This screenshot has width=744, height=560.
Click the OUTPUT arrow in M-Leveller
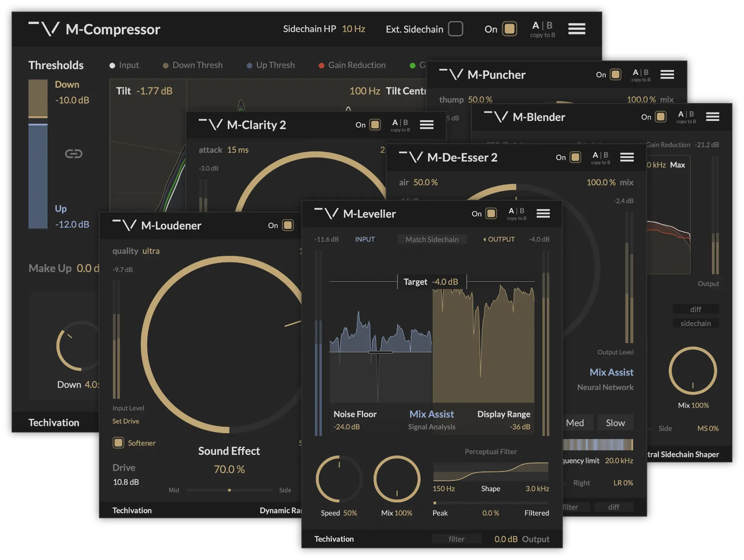point(485,240)
